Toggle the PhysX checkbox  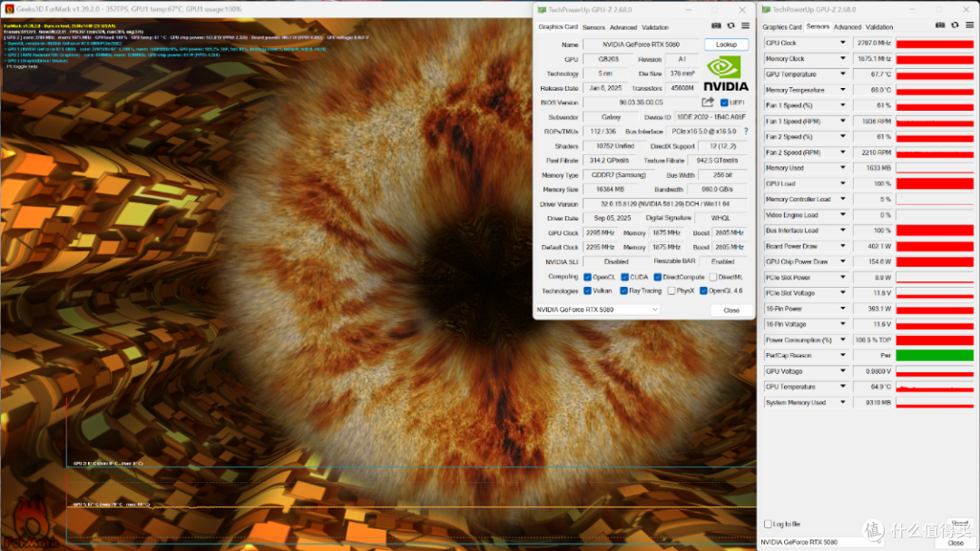(x=671, y=290)
